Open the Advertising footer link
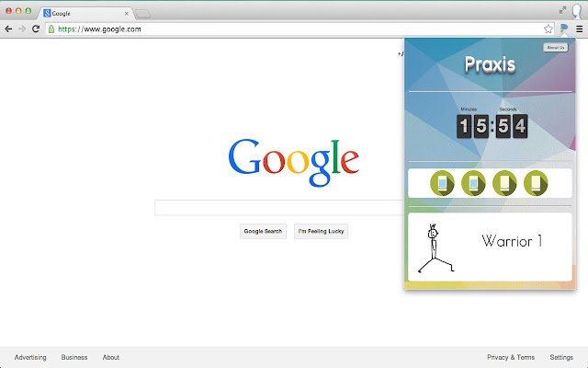This screenshot has width=588, height=368. tap(30, 357)
